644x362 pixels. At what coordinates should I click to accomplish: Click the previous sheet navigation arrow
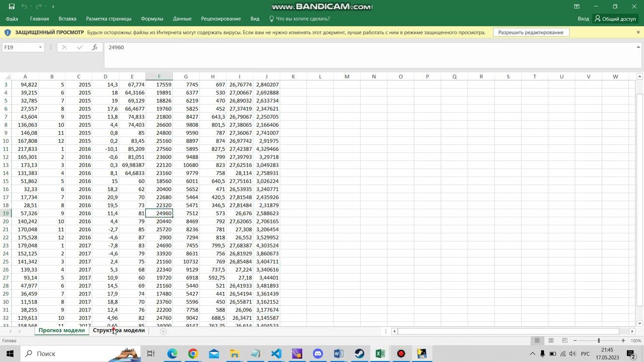point(11,331)
